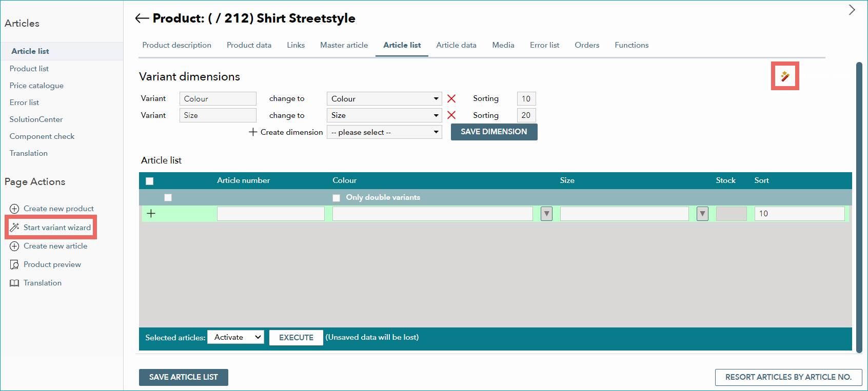Screen dimensions: 868x391
Task: Click the wand icon of Start variant wizard
Action: [x=14, y=228]
